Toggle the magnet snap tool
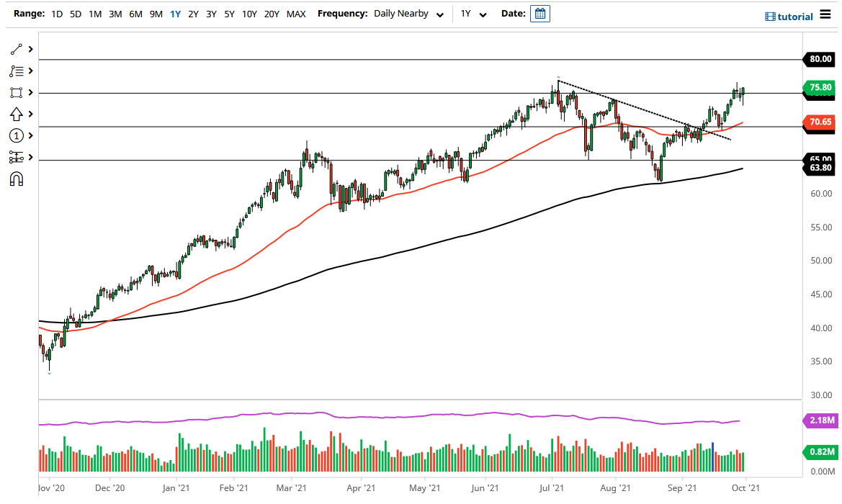Image resolution: width=842 pixels, height=504 pixels. tap(16, 179)
